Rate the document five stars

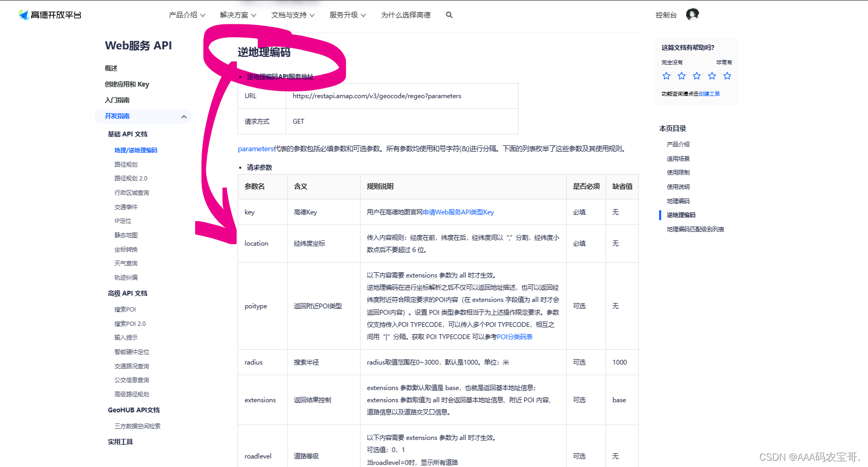tap(727, 76)
